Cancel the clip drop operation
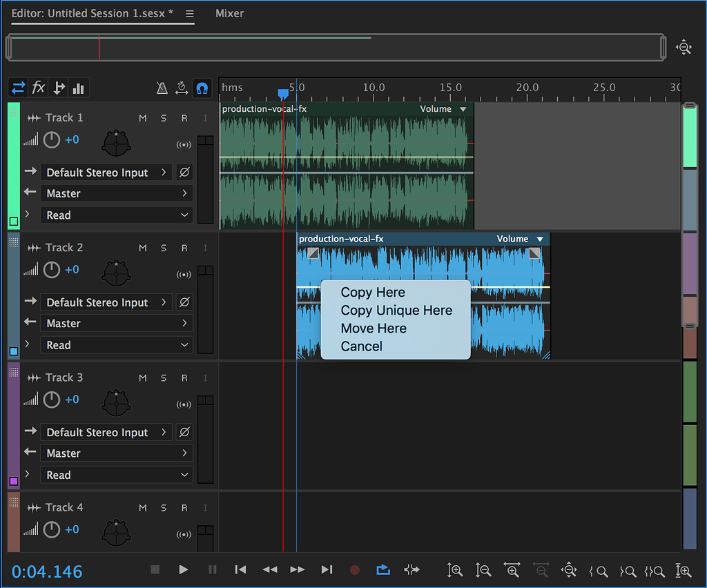707x588 pixels. point(361,346)
